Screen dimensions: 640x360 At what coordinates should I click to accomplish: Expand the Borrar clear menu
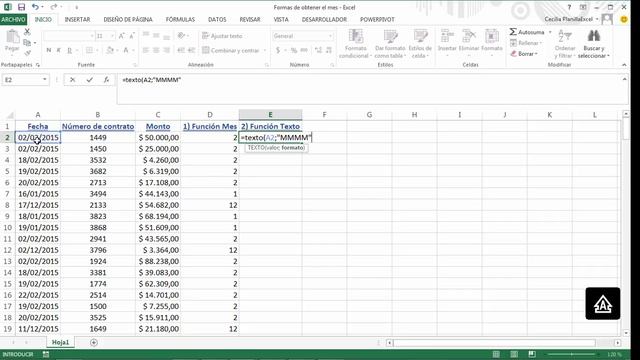coord(524,54)
